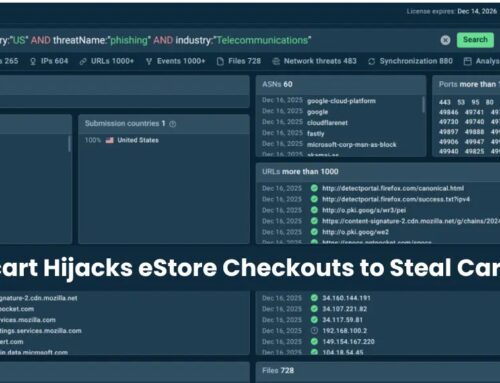Click green status icon beside 34.160.144.191

314,298
